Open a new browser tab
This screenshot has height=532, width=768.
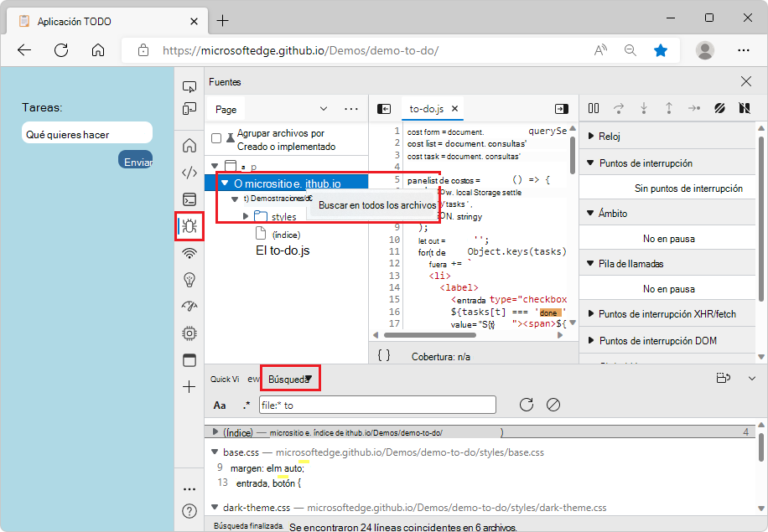click(222, 21)
